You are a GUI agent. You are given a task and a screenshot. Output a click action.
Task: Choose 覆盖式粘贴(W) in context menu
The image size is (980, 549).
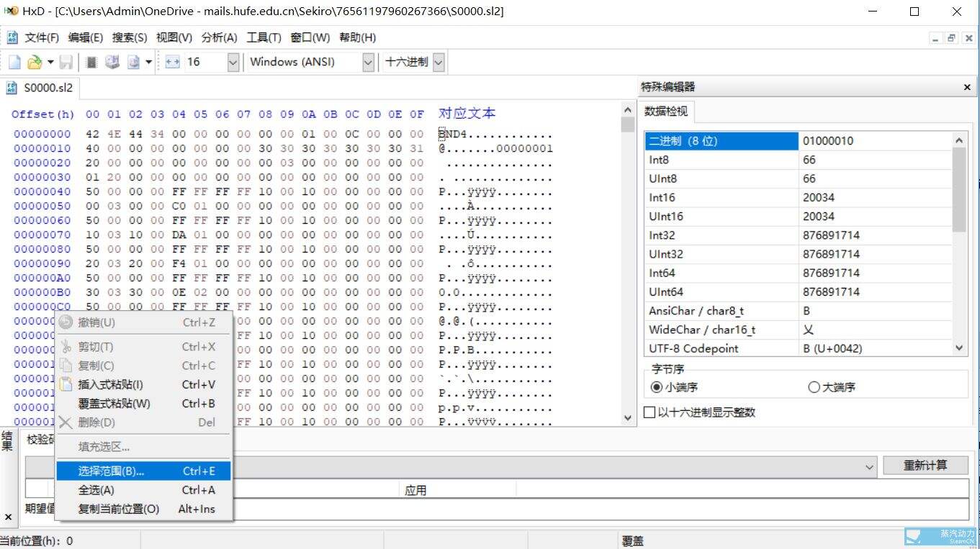(x=143, y=404)
